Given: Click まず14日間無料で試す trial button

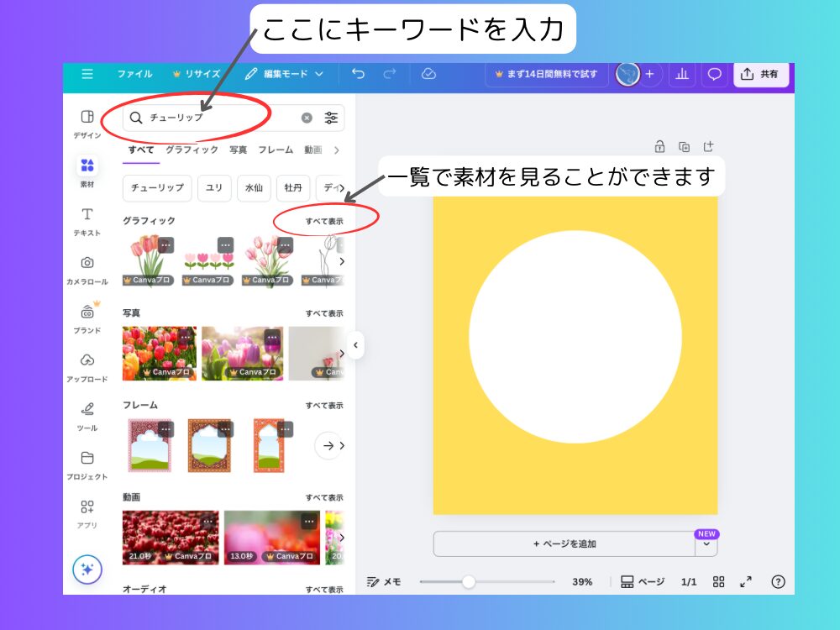Looking at the screenshot, I should click(547, 74).
